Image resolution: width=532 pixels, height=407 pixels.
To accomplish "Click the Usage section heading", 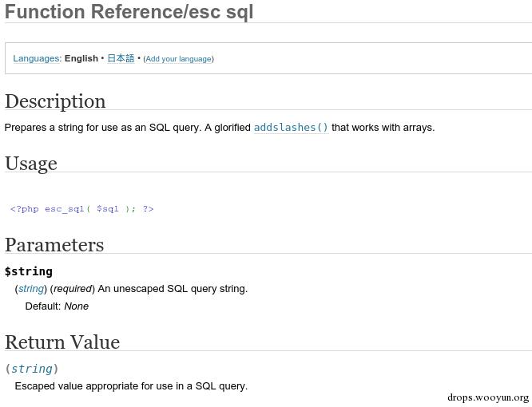I will [x=31, y=164].
